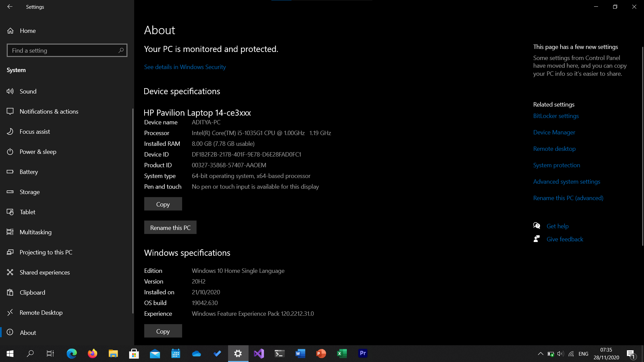
Task: Focus the Find a setting search box
Action: click(67, 50)
